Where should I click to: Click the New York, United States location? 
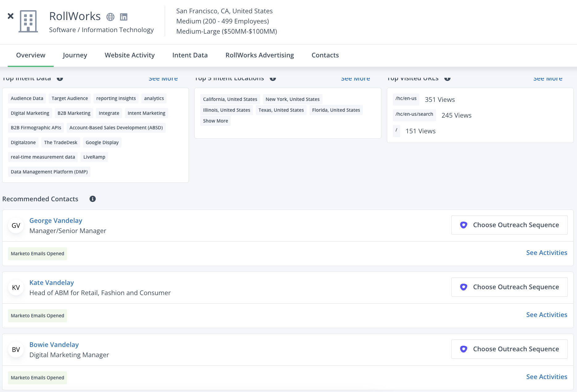[293, 99]
